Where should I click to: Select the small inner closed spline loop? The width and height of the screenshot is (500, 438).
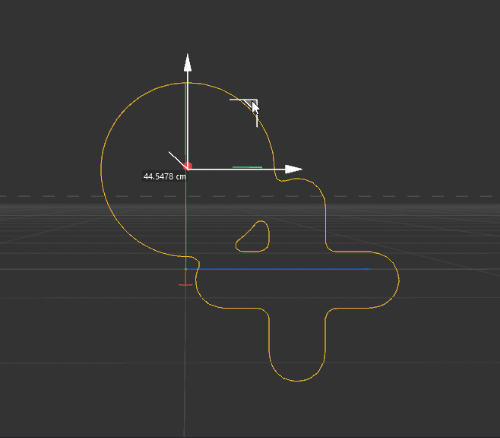point(253,236)
